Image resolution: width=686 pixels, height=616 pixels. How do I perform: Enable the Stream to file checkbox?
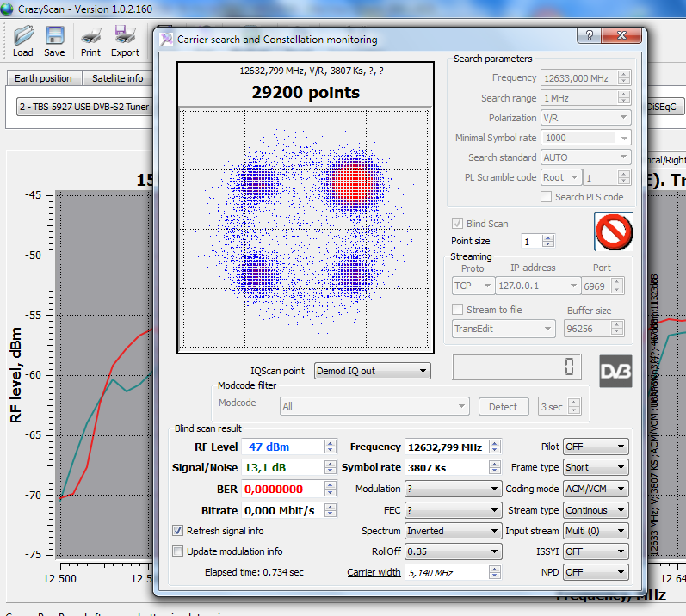point(457,310)
